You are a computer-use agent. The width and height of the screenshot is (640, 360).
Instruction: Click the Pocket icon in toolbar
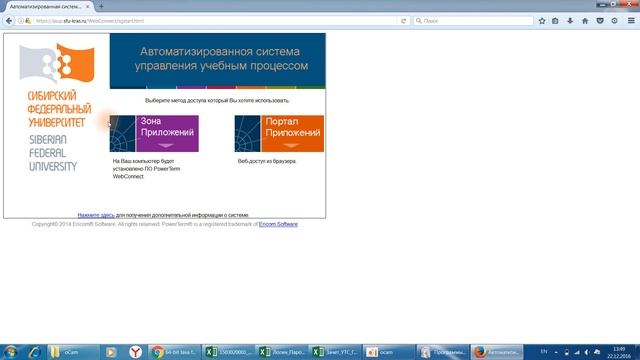(x=600, y=21)
